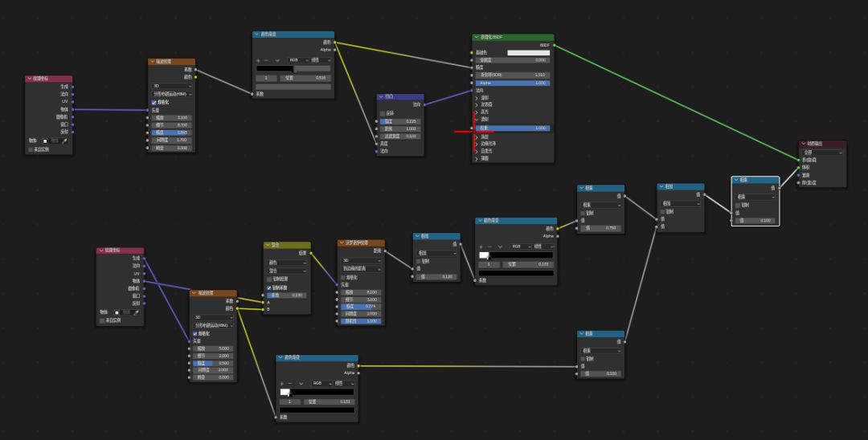Click the BSDF output socket on the Principled node
The width and height of the screenshot is (868, 440).
tap(554, 45)
